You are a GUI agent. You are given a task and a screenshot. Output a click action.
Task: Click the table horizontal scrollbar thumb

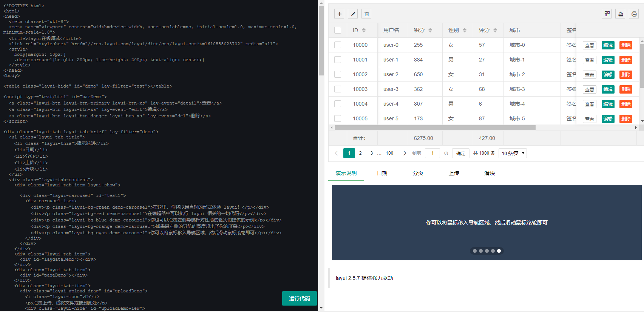click(x=435, y=128)
